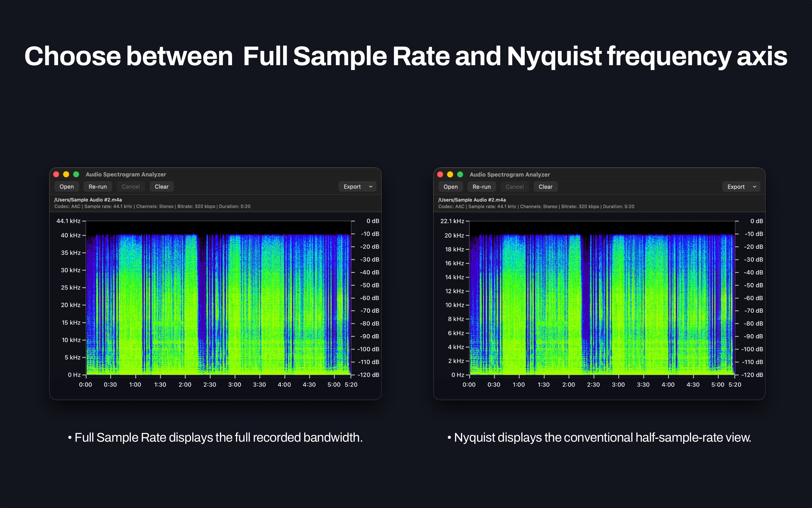The height and width of the screenshot is (508, 812).
Task: Click the left spectrogram plot area
Action: click(219, 298)
